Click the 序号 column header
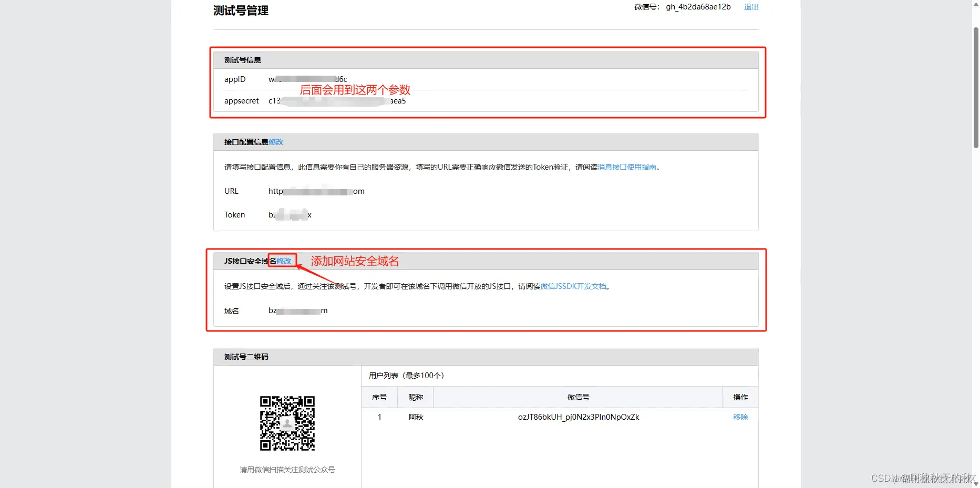The height and width of the screenshot is (488, 980). pyautogui.click(x=379, y=397)
